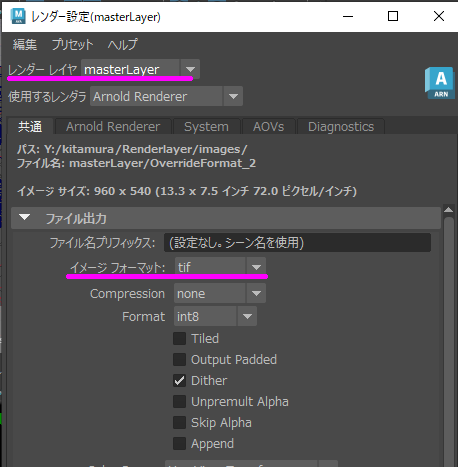Open the プリセット menu
The width and height of the screenshot is (458, 467).
click(72, 44)
